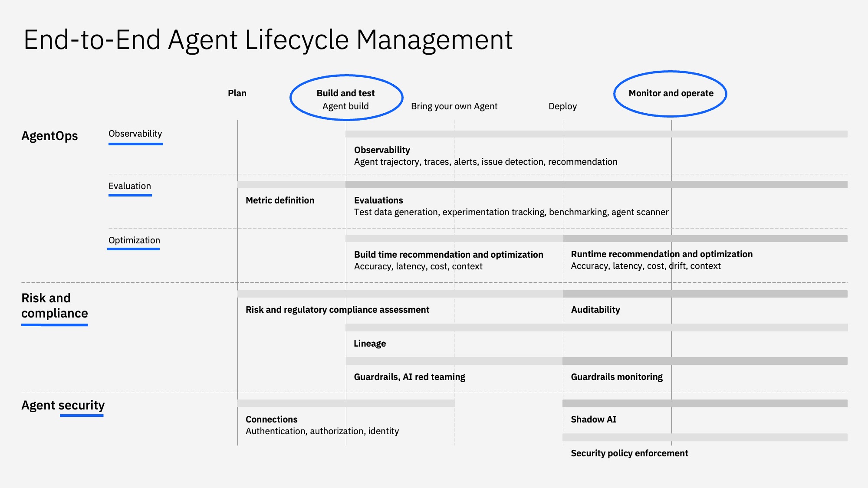Select Build time recommendation and optimization

click(448, 255)
